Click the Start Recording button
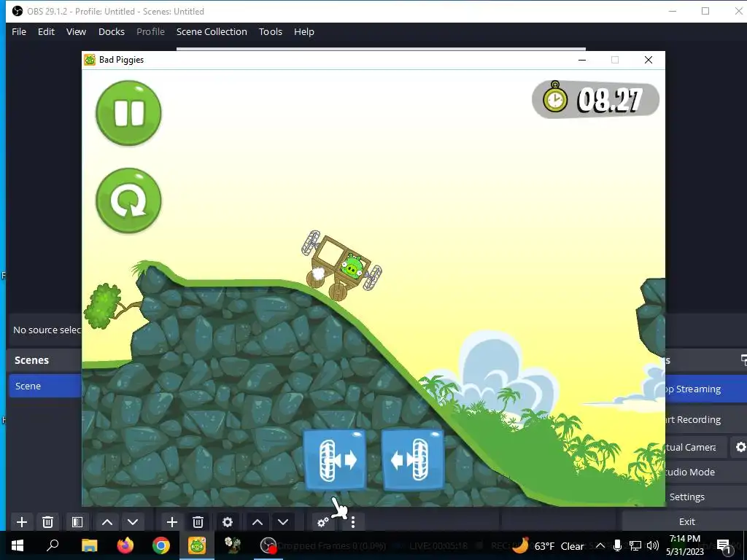The height and width of the screenshot is (560, 747). [706, 419]
